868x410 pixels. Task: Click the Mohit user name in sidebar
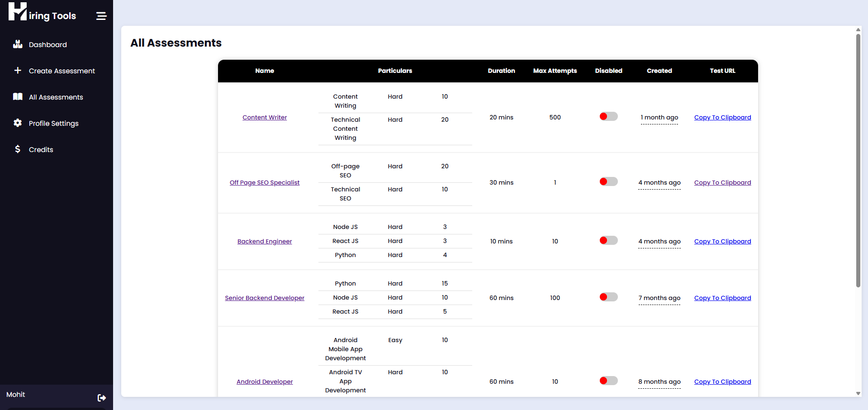pos(16,395)
